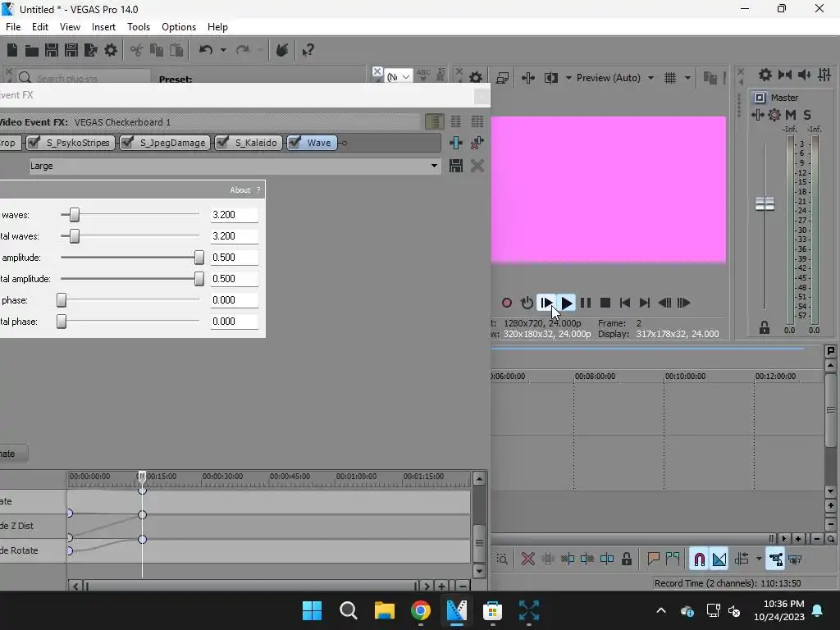
Task: Toggle S_JpegDamage effect checkbox
Action: (127, 143)
